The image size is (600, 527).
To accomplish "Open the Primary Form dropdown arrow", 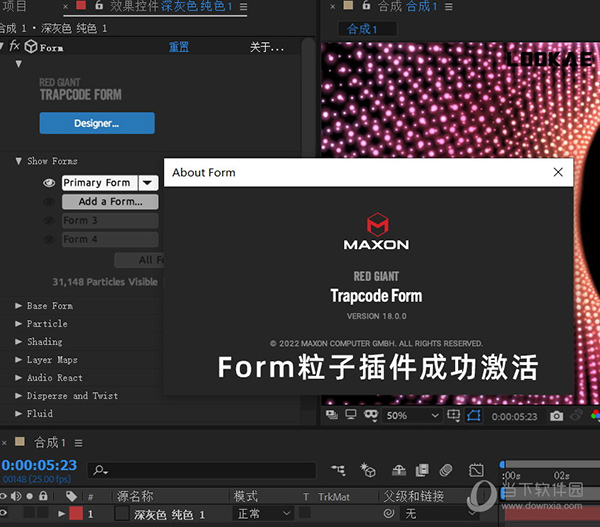I will 148,183.
